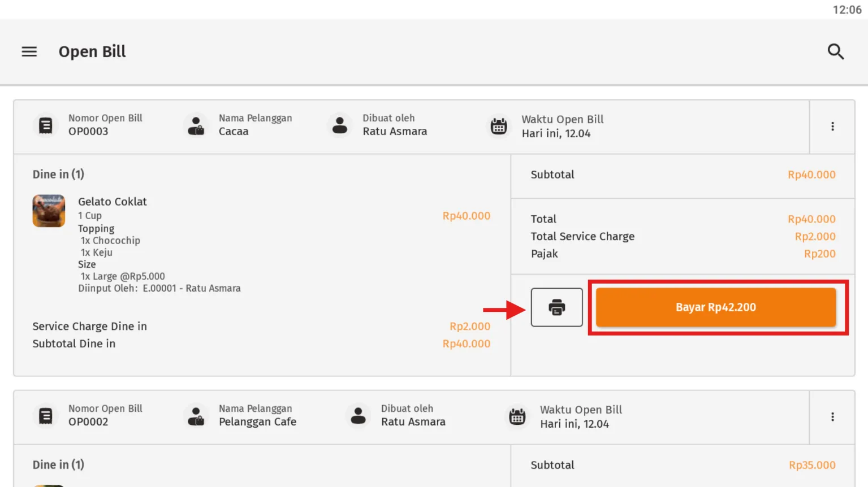Screen dimensions: 868x487
Task: Open more options for bill OP0003
Action: (x=832, y=127)
